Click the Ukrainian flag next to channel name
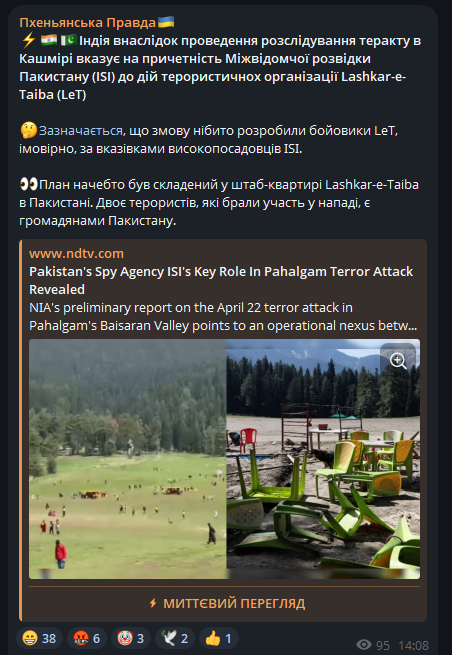The width and height of the screenshot is (452, 655). pos(166,22)
